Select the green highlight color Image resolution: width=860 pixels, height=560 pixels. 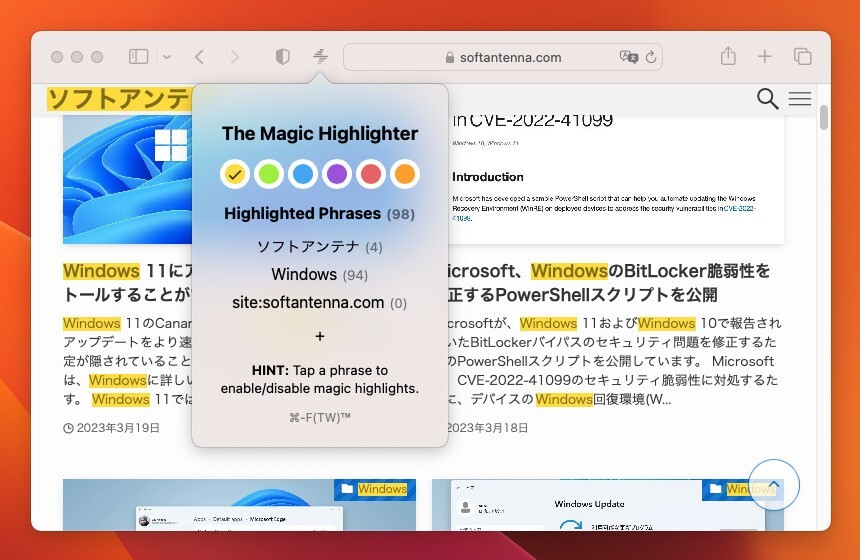coord(269,174)
